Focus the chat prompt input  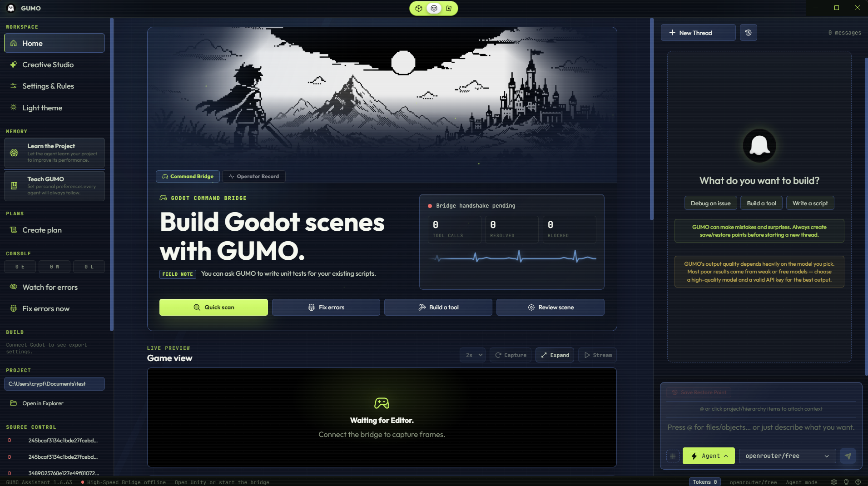761,427
